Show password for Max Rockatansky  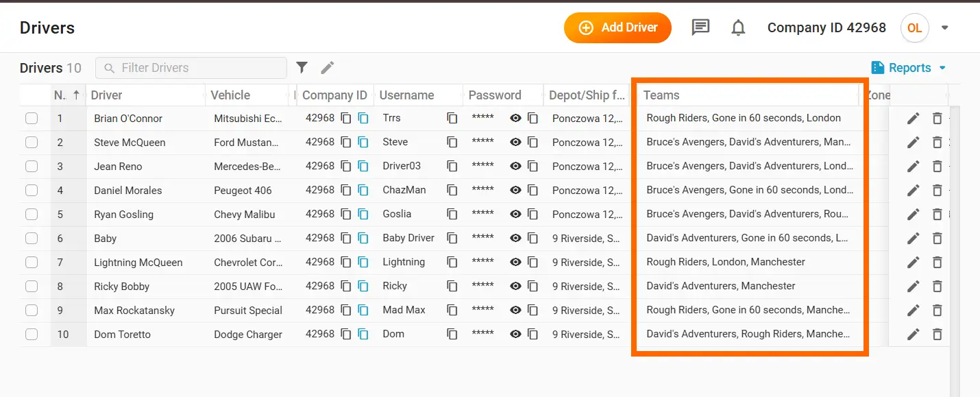coord(515,310)
